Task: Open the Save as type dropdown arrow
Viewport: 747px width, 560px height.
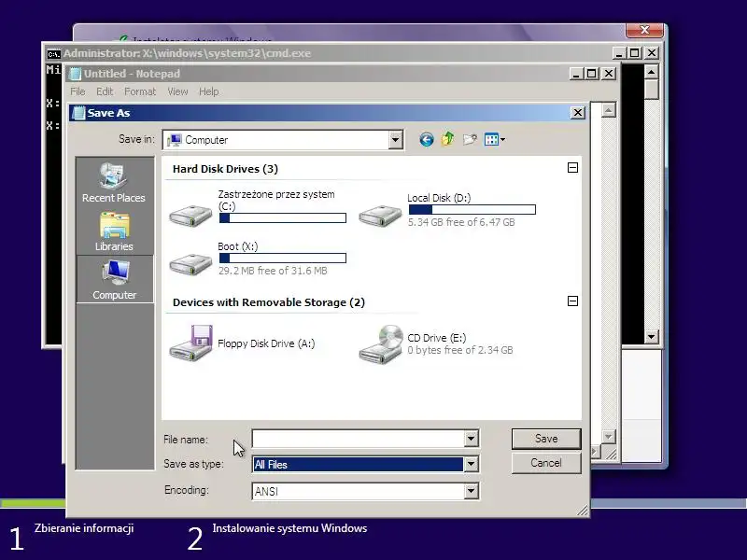Action: tap(471, 464)
